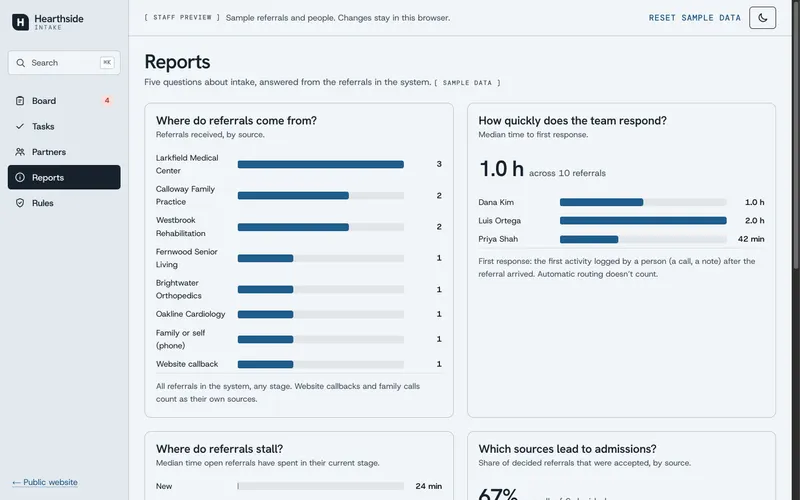Click the "Oakline Cardiology" label
Image resolution: width=800 pixels, height=500 pixels.
(190, 314)
